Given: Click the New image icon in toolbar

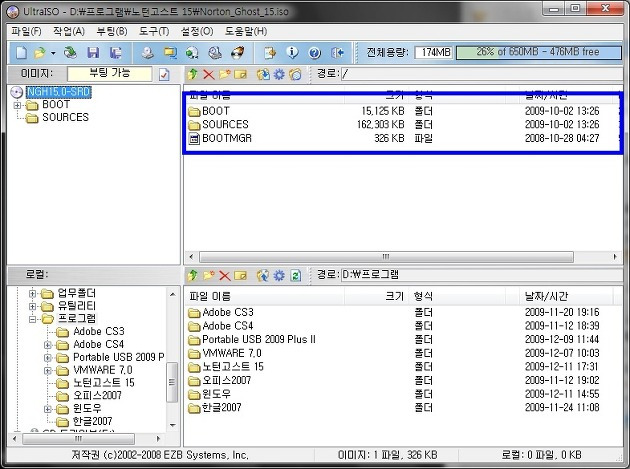Looking at the screenshot, I should [x=21, y=52].
